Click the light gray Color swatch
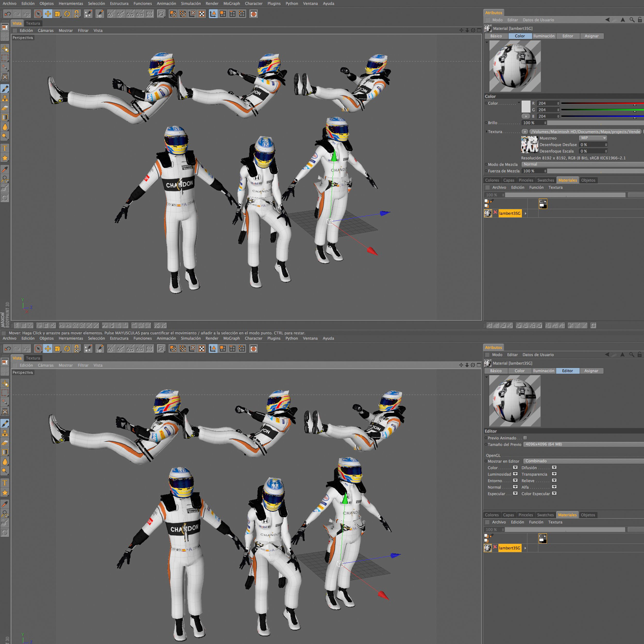The width and height of the screenshot is (644, 644). click(526, 106)
